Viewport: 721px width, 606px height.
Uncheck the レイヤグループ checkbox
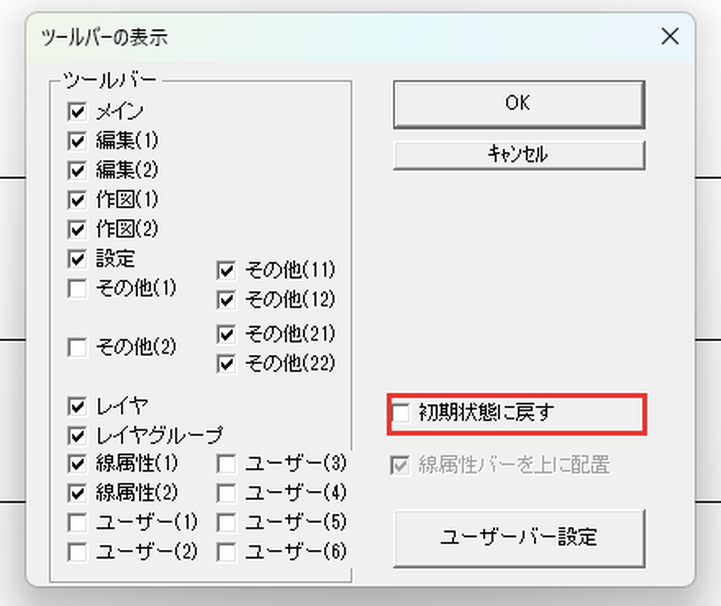[x=77, y=435]
